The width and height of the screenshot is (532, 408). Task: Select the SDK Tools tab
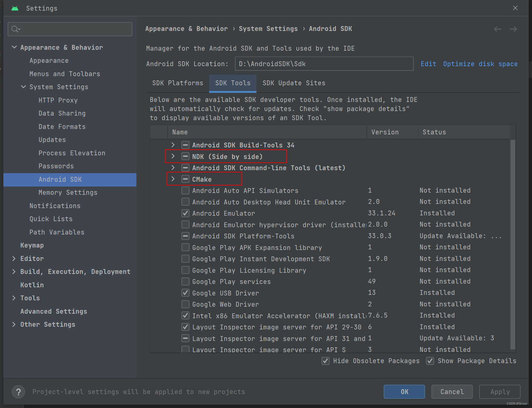point(233,83)
